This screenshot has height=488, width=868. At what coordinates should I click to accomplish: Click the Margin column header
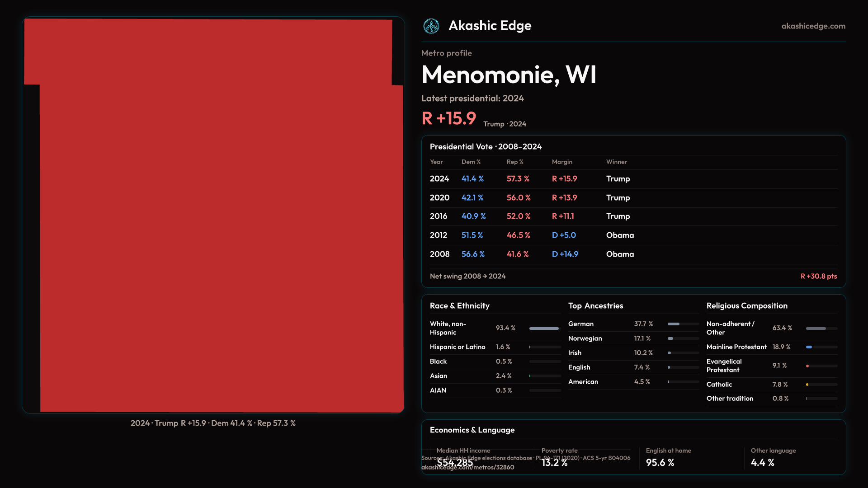[562, 162]
